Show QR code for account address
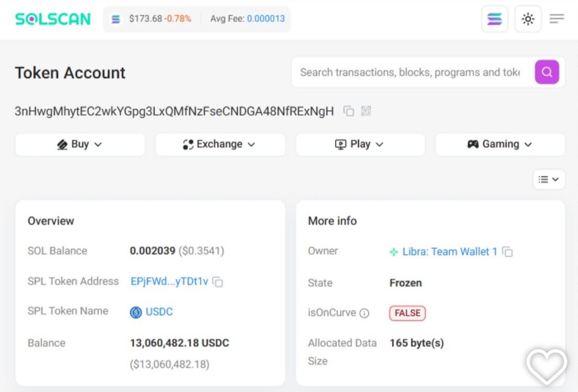578x392 pixels. click(x=366, y=111)
